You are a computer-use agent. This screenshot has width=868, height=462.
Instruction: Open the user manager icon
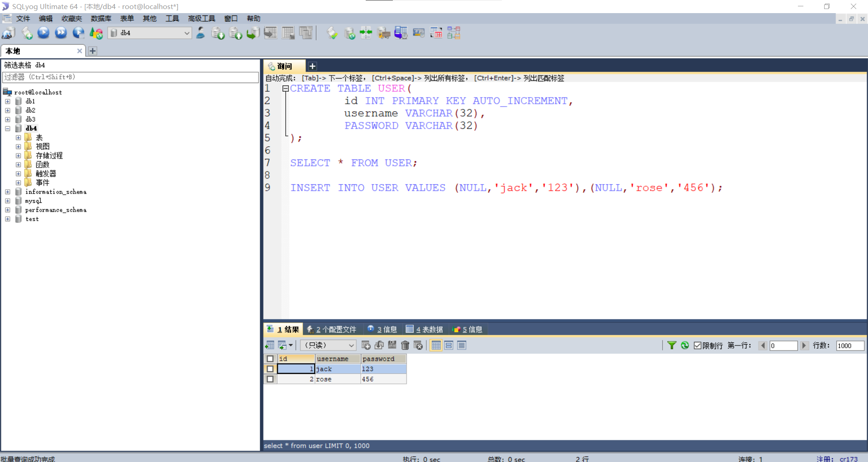pyautogui.click(x=200, y=33)
